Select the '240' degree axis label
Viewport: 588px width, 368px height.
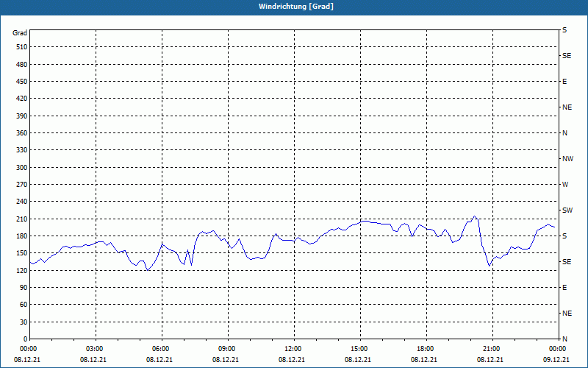(22, 202)
